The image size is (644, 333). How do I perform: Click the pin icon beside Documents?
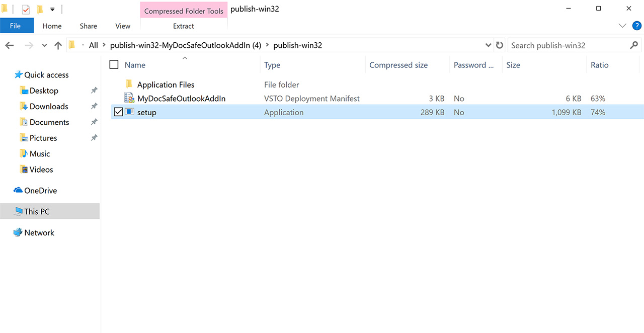coord(94,122)
